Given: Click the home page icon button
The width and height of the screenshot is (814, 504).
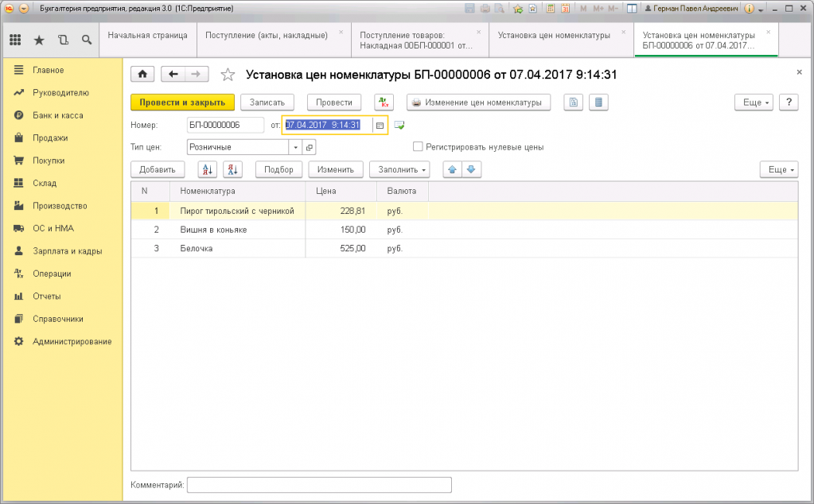Looking at the screenshot, I should (x=142, y=74).
